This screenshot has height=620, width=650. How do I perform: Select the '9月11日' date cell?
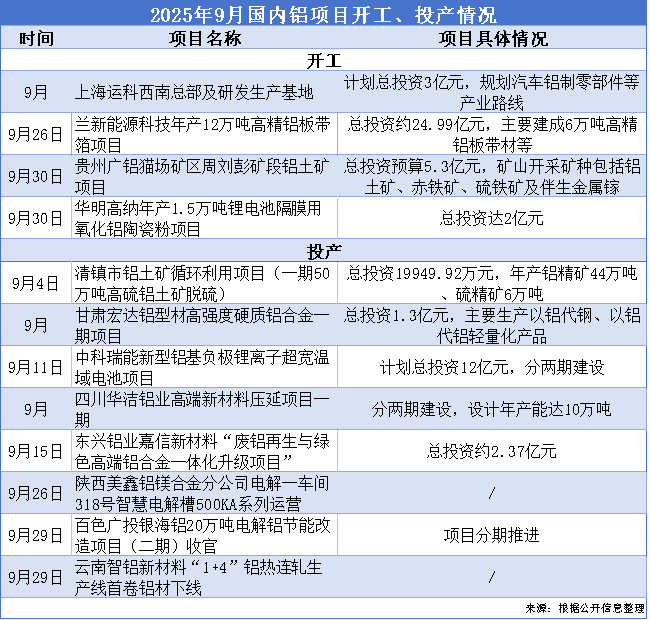pyautogui.click(x=36, y=367)
